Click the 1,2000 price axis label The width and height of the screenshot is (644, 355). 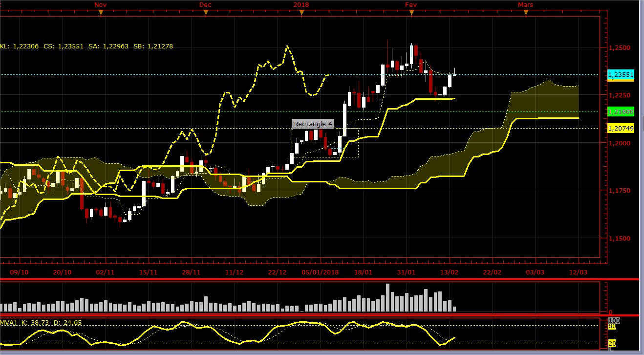click(620, 143)
